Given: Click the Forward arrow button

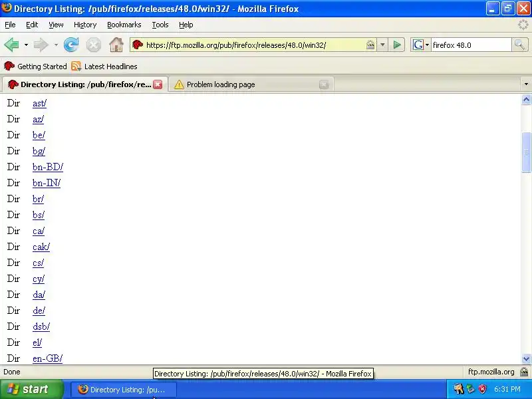Looking at the screenshot, I should pyautogui.click(x=41, y=45).
